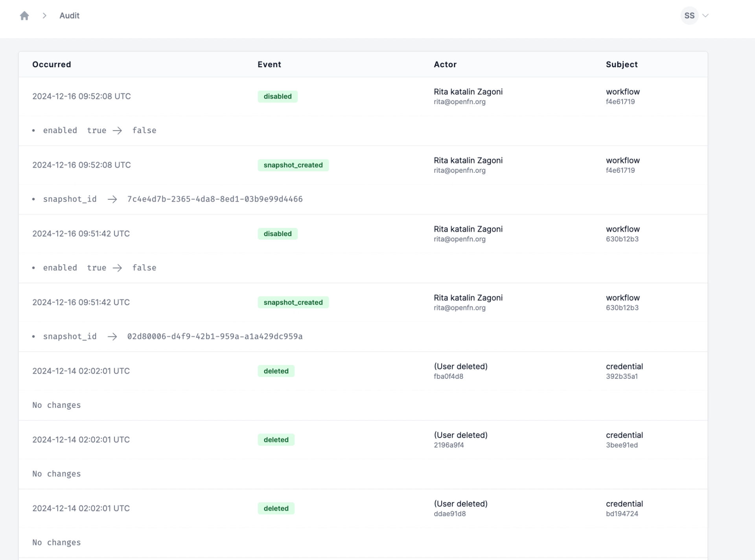Expand the user menu chevron arrow

(x=705, y=16)
